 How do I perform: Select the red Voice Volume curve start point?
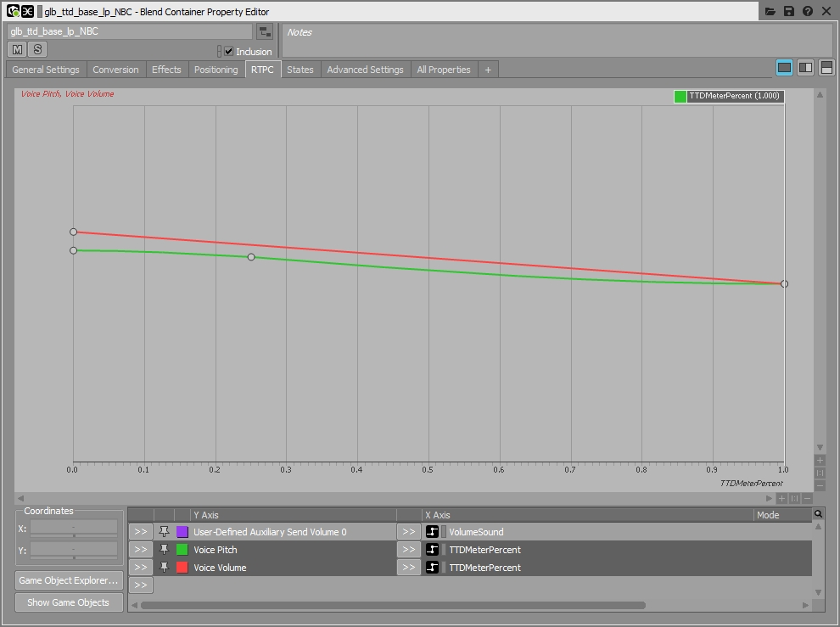[73, 232]
